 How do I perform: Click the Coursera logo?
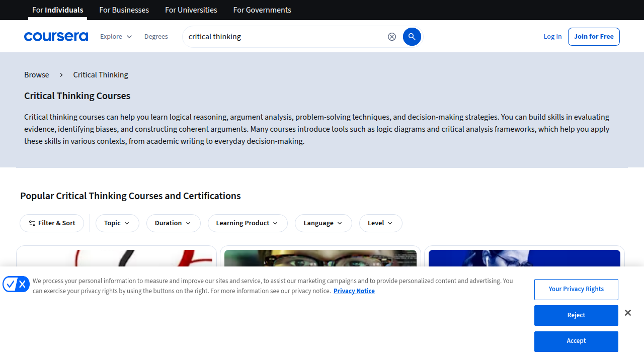(x=56, y=37)
